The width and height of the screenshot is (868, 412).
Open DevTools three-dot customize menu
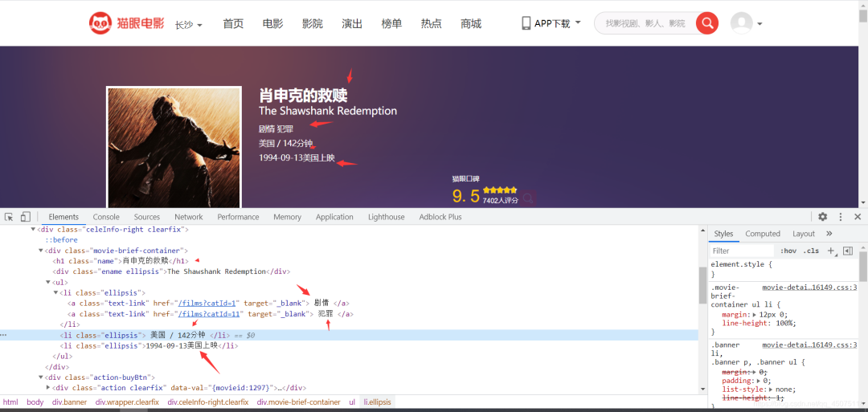(841, 217)
